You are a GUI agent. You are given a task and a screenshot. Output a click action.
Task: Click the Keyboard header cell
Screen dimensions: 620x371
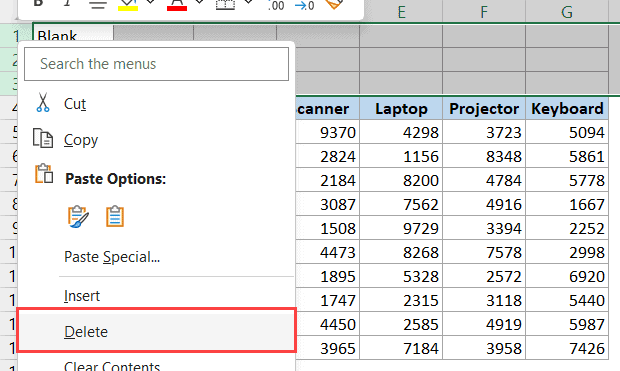pyautogui.click(x=567, y=108)
